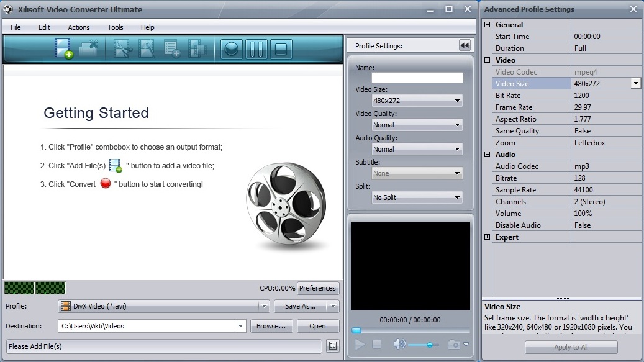Stop the preview playback

376,345
